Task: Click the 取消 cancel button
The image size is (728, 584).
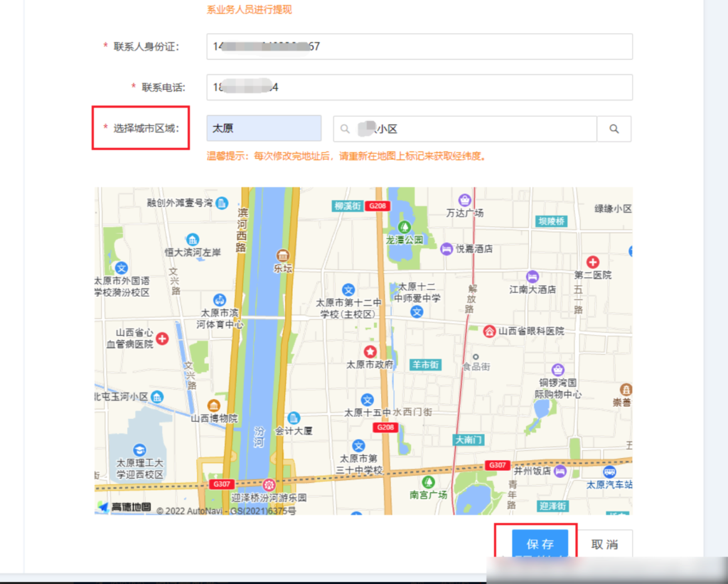Action: 605,543
